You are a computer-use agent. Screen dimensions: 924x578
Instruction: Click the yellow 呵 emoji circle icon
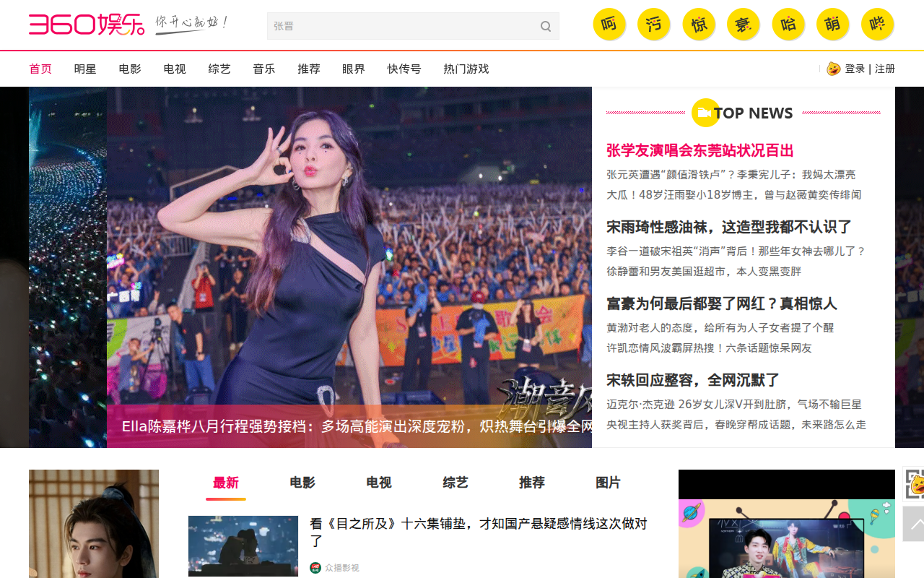pyautogui.click(x=609, y=25)
